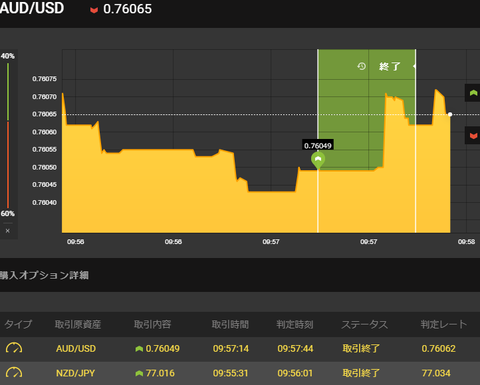This screenshot has height=385, width=480.
Task: Click the small arrow at right of 終了 banner
Action: click(414, 66)
